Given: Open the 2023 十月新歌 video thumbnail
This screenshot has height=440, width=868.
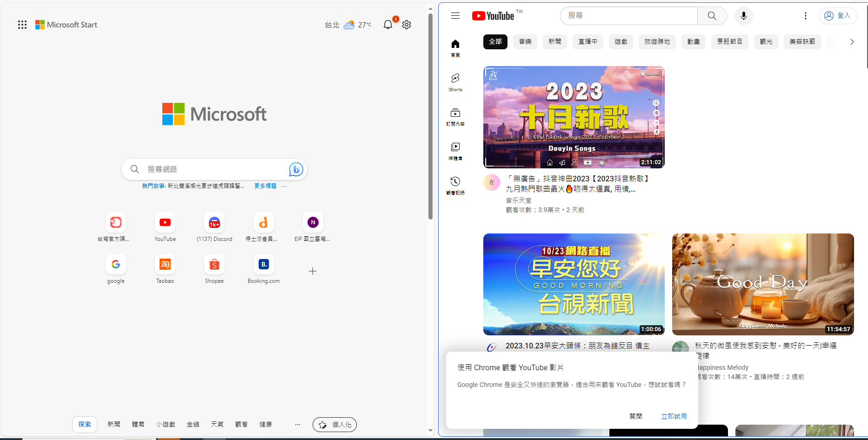Looking at the screenshot, I should (574, 117).
